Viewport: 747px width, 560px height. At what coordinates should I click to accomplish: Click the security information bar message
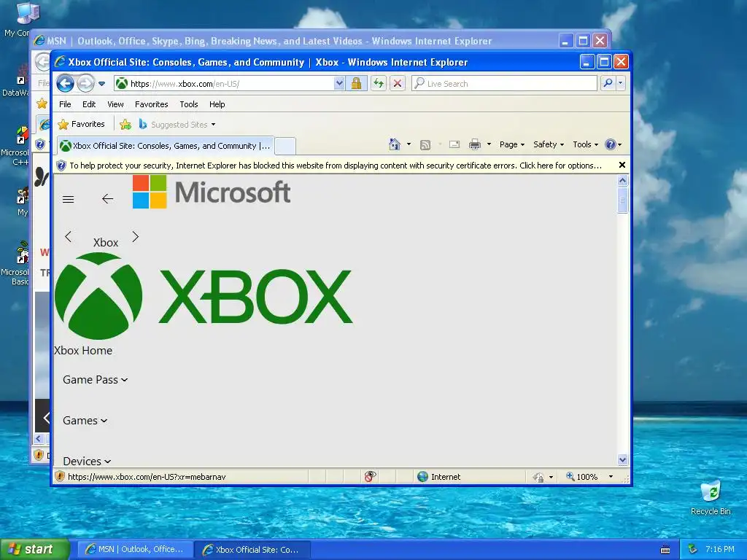tap(336, 166)
